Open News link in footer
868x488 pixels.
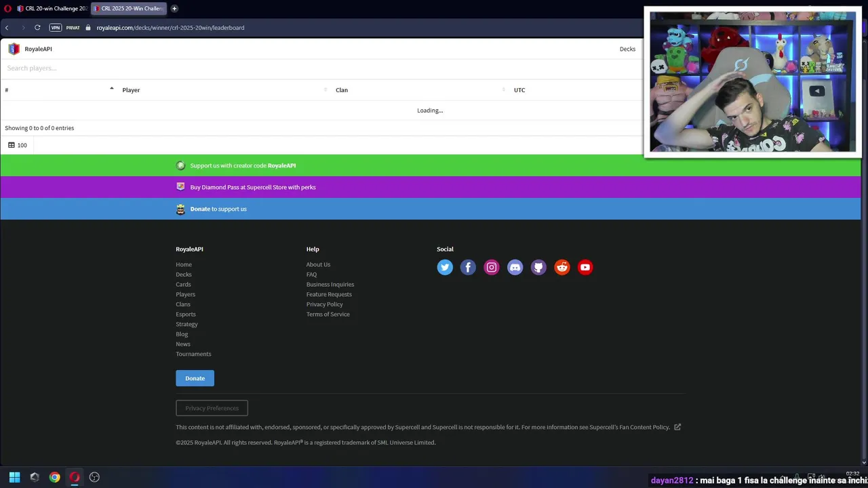pos(183,344)
